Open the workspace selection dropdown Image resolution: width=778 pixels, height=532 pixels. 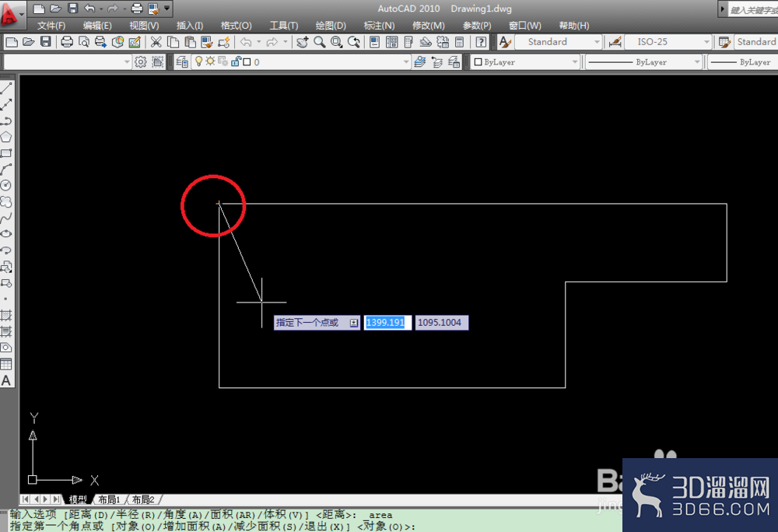click(127, 62)
